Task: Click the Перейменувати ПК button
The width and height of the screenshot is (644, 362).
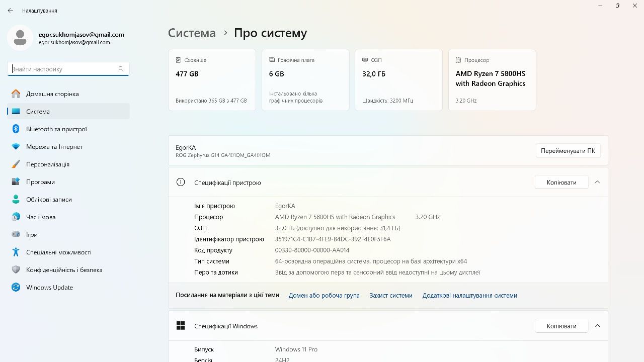Action: (568, 150)
